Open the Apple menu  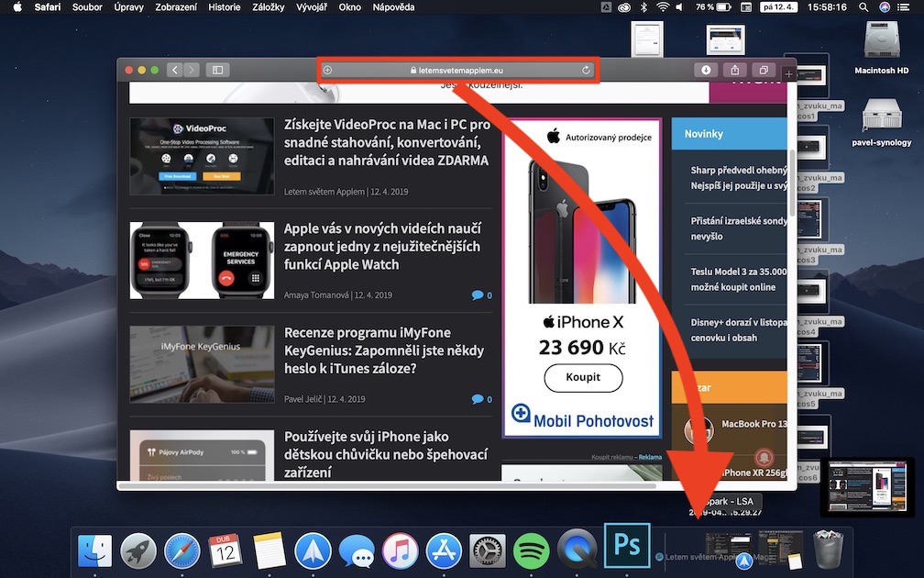17,7
